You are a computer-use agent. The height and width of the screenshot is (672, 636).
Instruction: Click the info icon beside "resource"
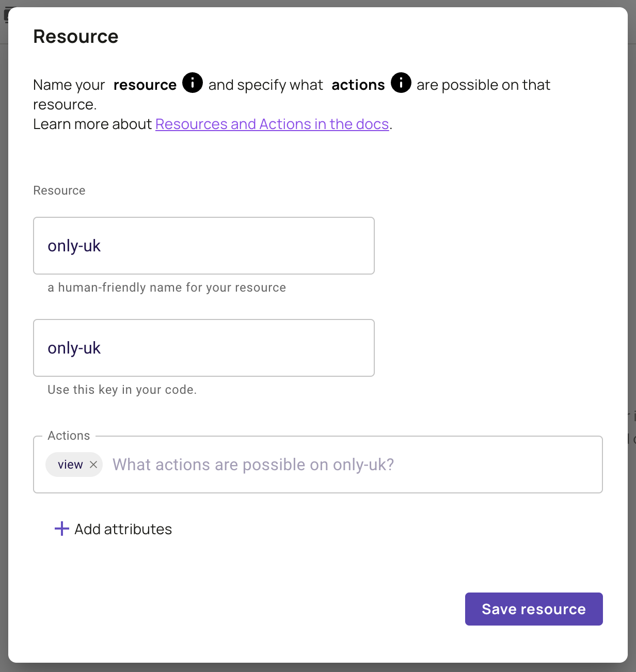tap(192, 83)
